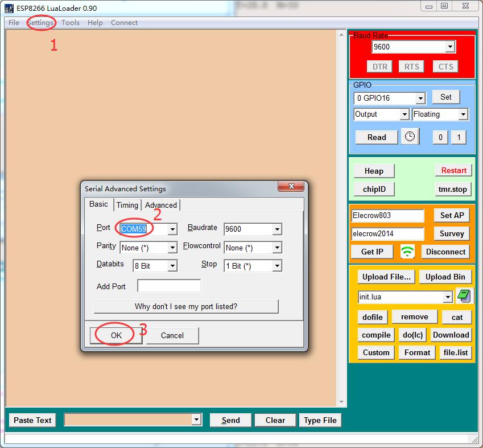Expand the Baud Rate 9600 dropdown
483x448 pixels.
click(450, 47)
